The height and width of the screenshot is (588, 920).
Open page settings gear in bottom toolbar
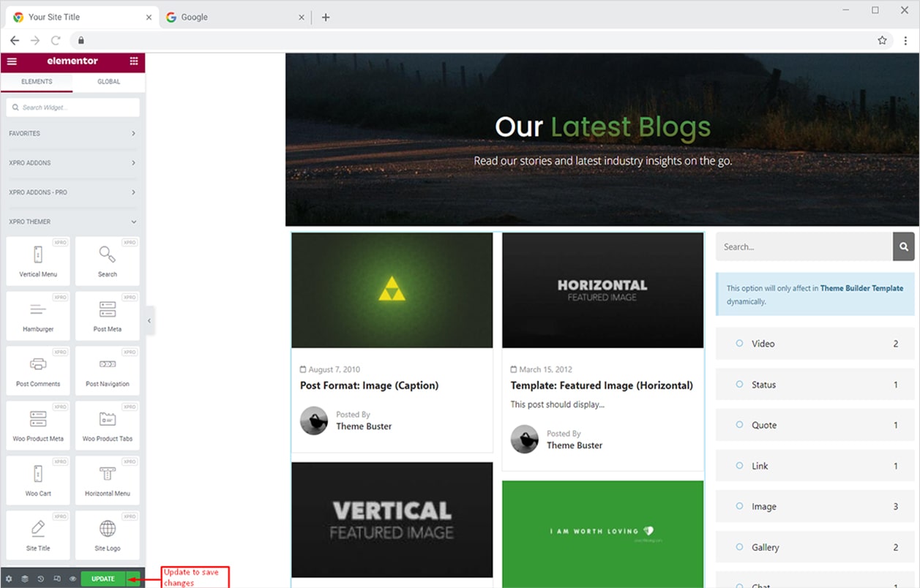[x=9, y=579]
